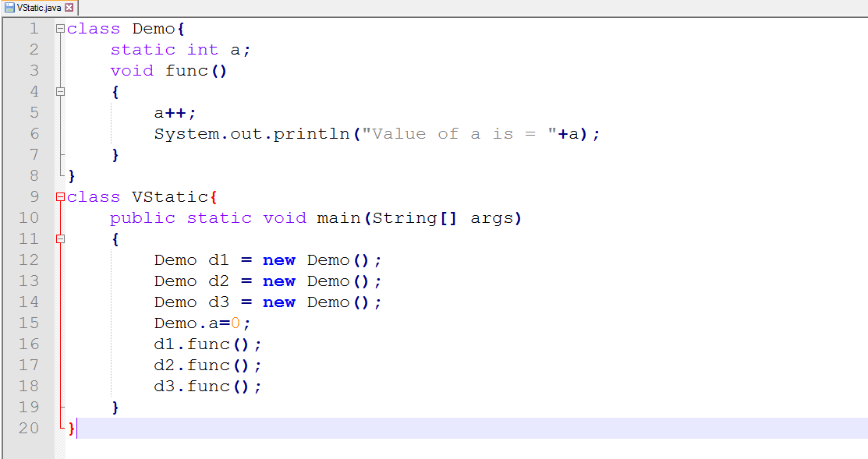
Task: Click on 'class Demo{' text
Action: (x=126, y=29)
